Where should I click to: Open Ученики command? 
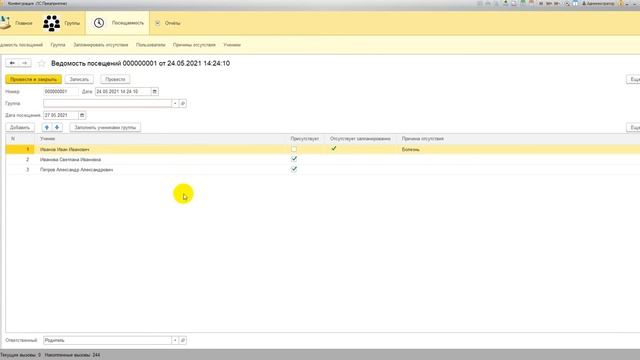(x=232, y=45)
